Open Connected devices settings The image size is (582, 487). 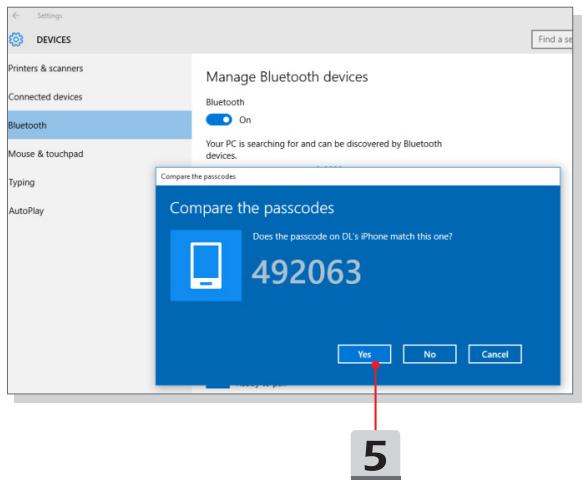[45, 97]
